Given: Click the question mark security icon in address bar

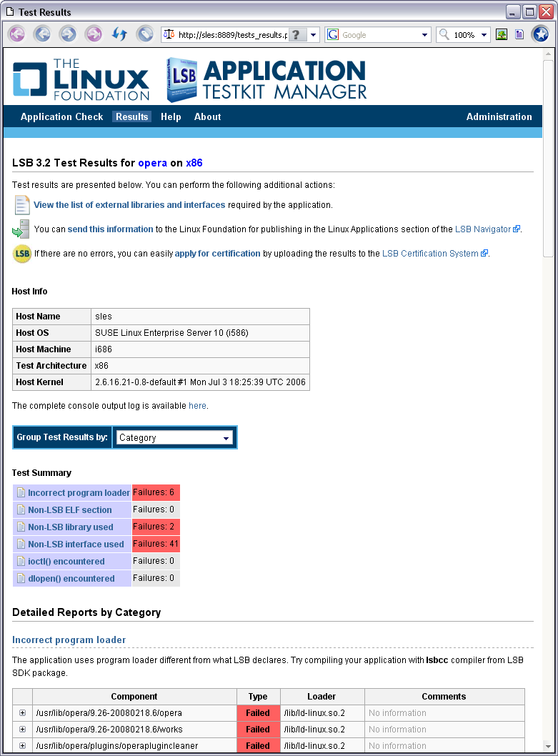Looking at the screenshot, I should coord(297,35).
